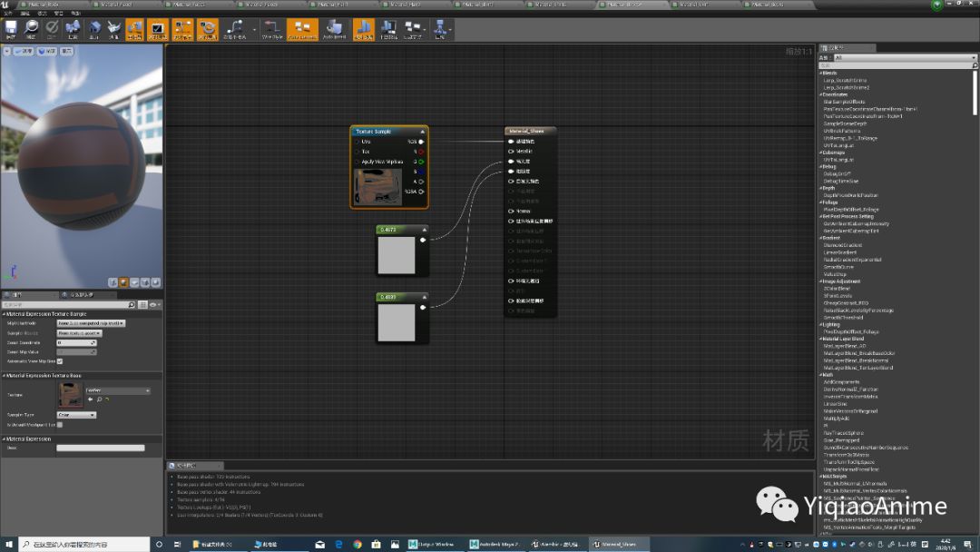The image size is (980, 552).
Task: Click the white preview swatch of the 0.4673 node
Action: pos(397,256)
